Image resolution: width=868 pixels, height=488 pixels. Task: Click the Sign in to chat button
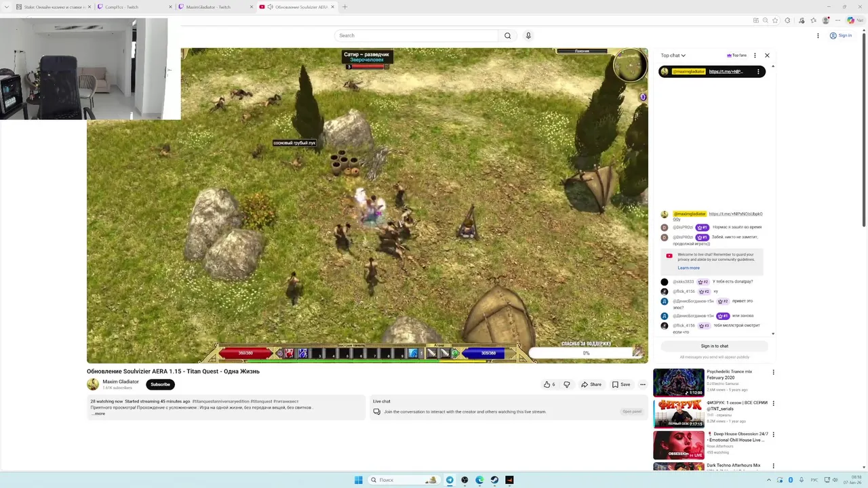714,346
